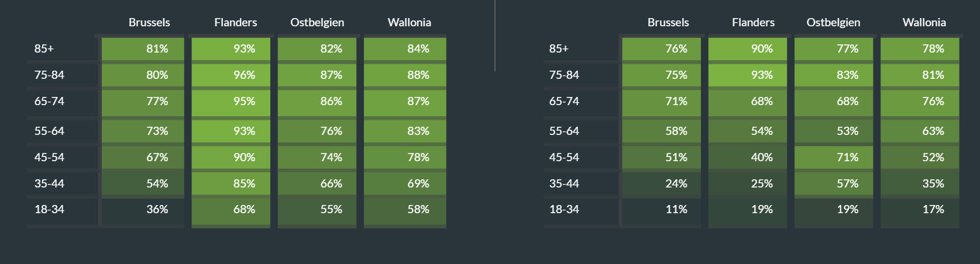Select the 57% Ostbelgien cell for ages 35-44
The image size is (980, 264).
click(x=834, y=183)
